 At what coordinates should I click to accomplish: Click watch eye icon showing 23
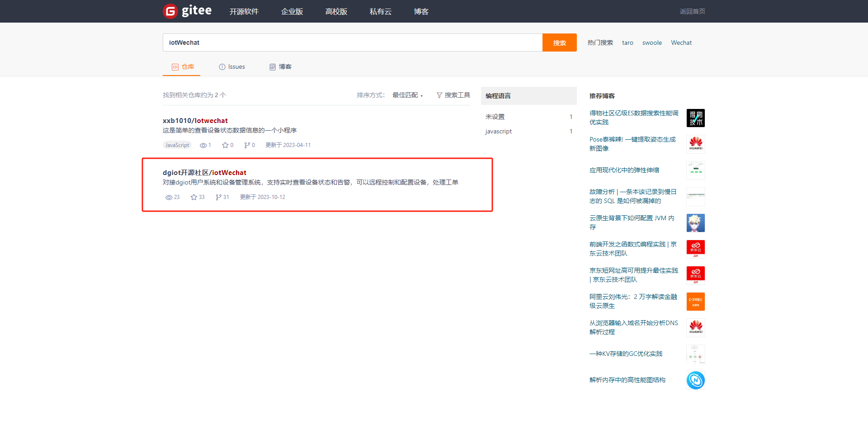point(169,197)
